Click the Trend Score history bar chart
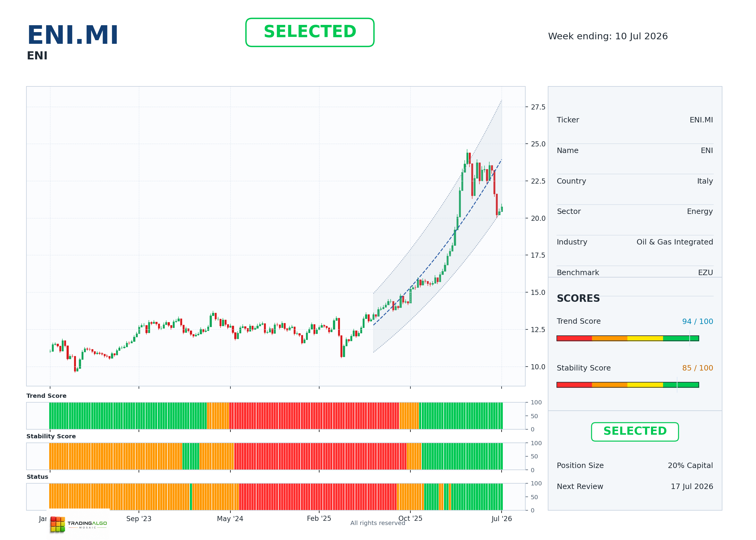 pos(276,415)
